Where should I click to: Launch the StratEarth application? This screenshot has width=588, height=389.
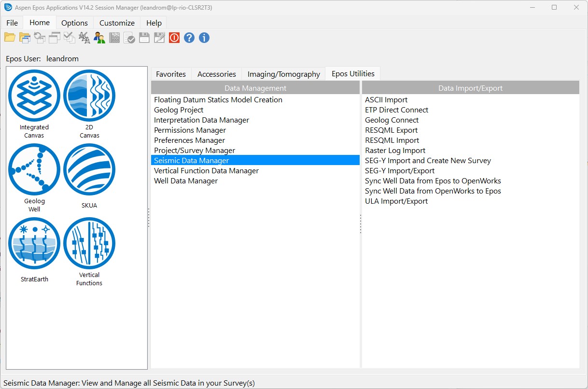34,244
